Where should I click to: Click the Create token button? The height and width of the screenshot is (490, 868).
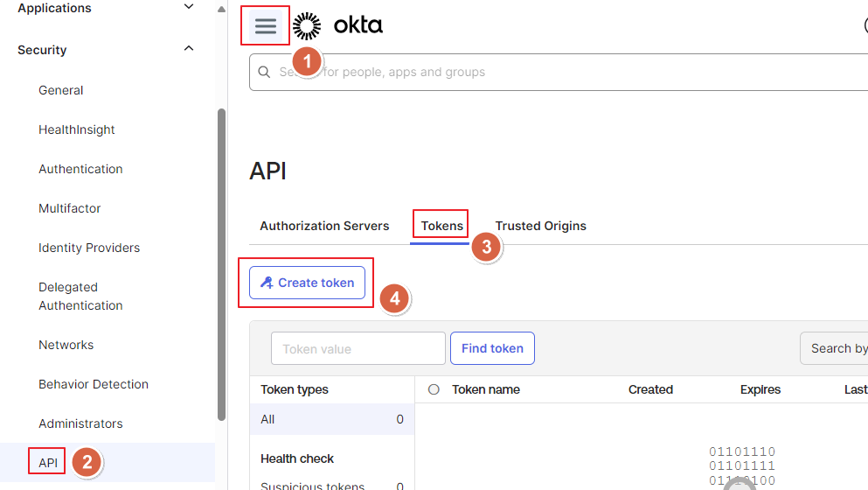pyautogui.click(x=307, y=283)
